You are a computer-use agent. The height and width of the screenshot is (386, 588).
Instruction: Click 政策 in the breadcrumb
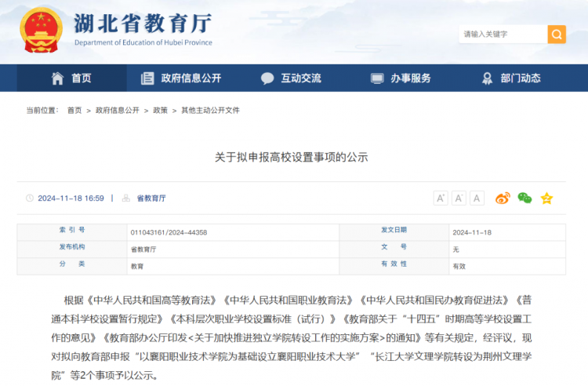(x=160, y=111)
